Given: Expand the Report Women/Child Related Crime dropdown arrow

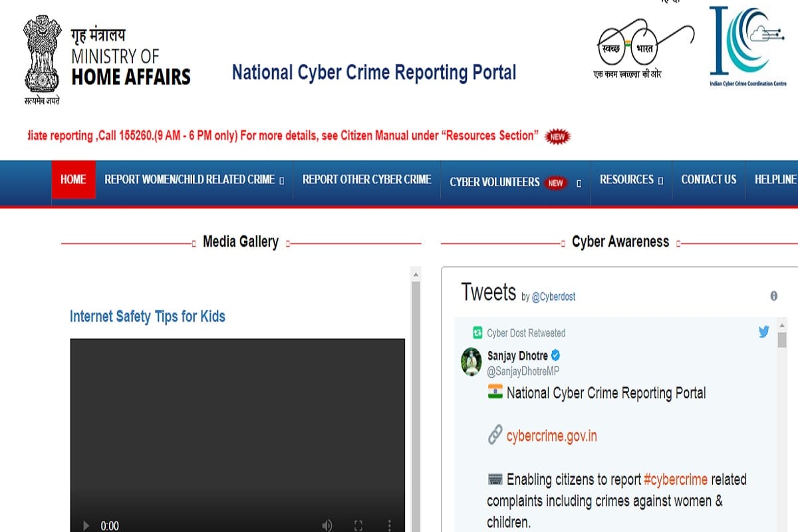Looking at the screenshot, I should (282, 180).
